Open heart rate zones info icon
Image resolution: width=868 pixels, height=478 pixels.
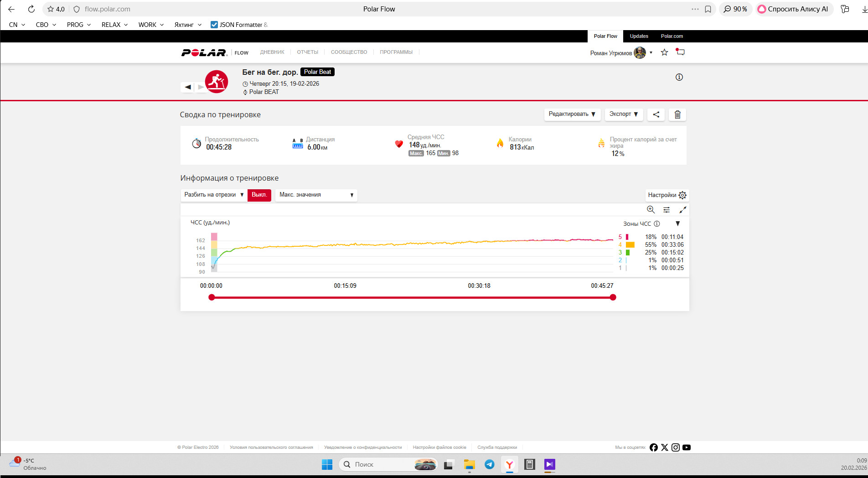657,224
